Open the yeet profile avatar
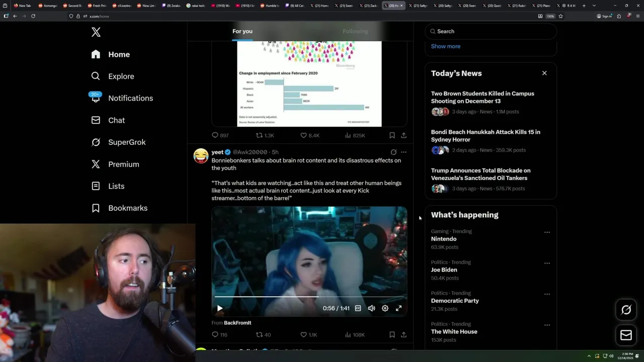The image size is (644, 362). [x=201, y=156]
